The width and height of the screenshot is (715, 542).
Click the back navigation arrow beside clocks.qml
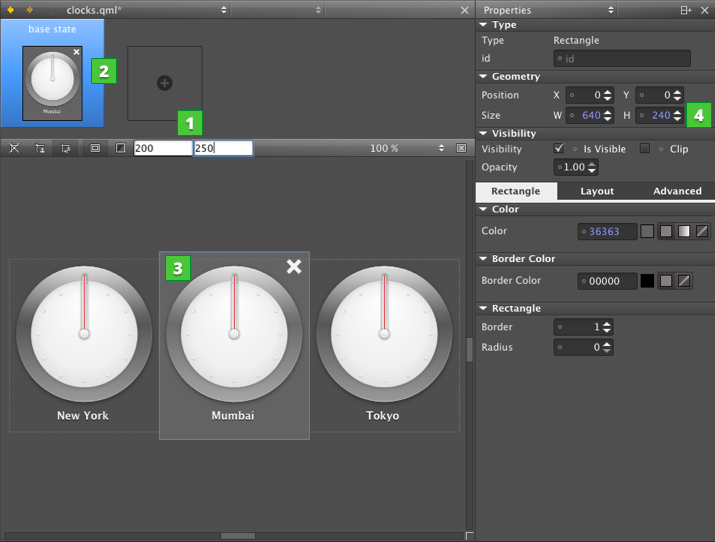pyautogui.click(x=10, y=10)
